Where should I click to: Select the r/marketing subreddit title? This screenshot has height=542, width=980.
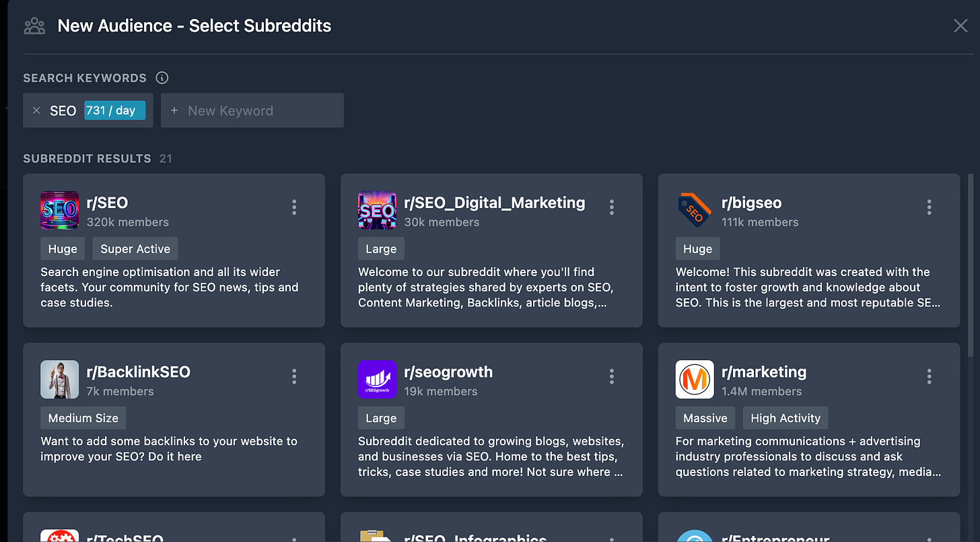tap(764, 372)
